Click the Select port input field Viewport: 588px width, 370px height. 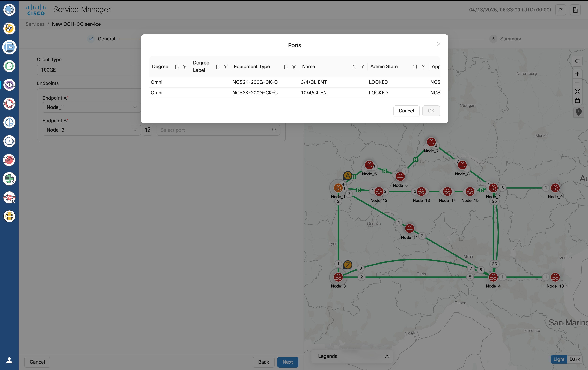[213, 130]
